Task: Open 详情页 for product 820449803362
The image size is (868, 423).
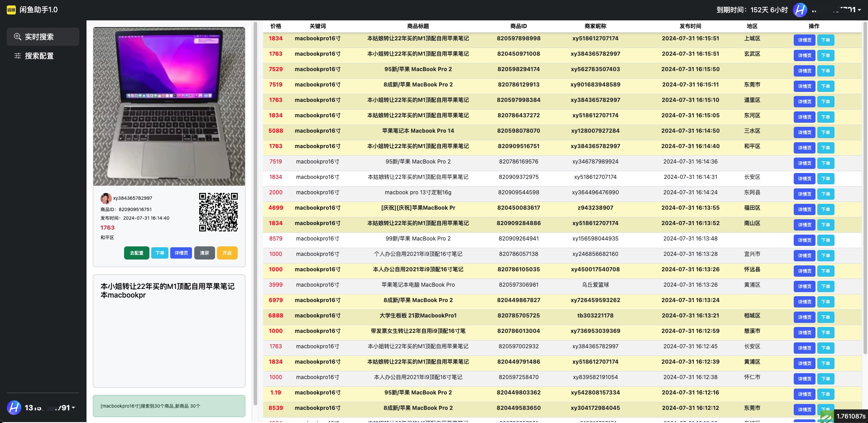Action: pos(805,394)
